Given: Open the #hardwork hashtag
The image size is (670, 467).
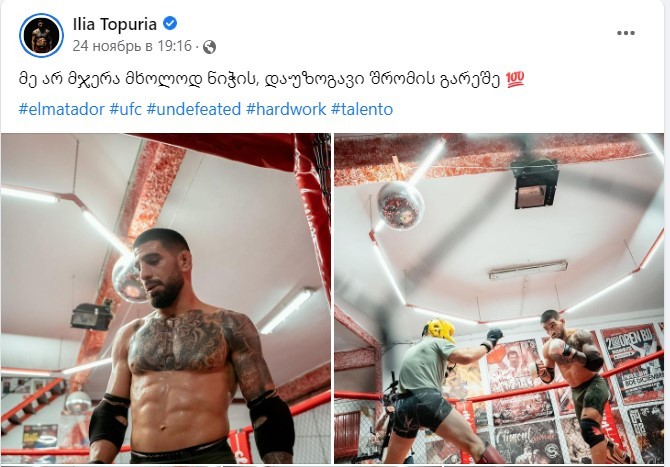Looking at the screenshot, I should click(x=286, y=109).
